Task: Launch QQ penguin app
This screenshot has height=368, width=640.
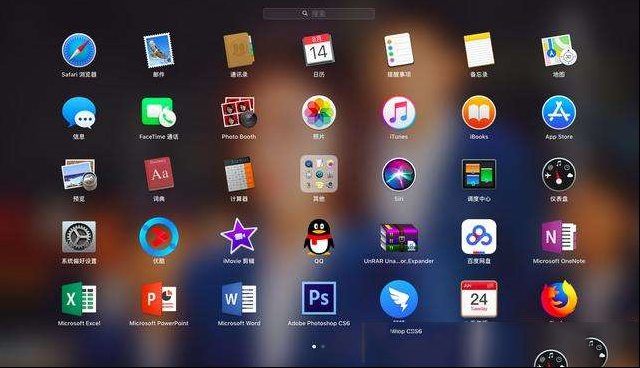Action: click(x=319, y=237)
